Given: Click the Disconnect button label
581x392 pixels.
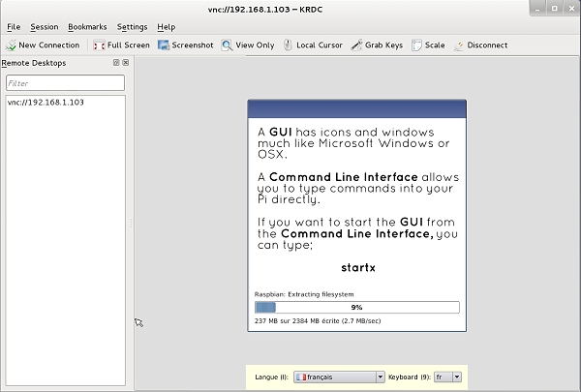Looking at the screenshot, I should tap(487, 45).
